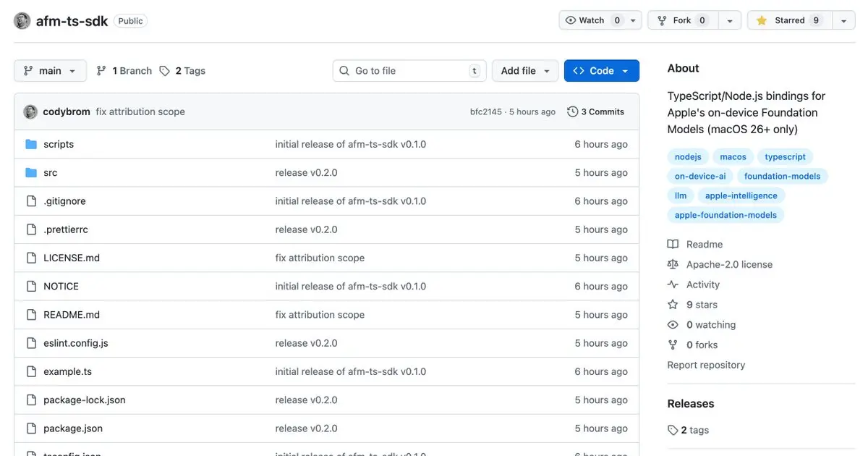Click the file icon next to .gitignore
This screenshot has width=868, height=456.
coord(31,201)
